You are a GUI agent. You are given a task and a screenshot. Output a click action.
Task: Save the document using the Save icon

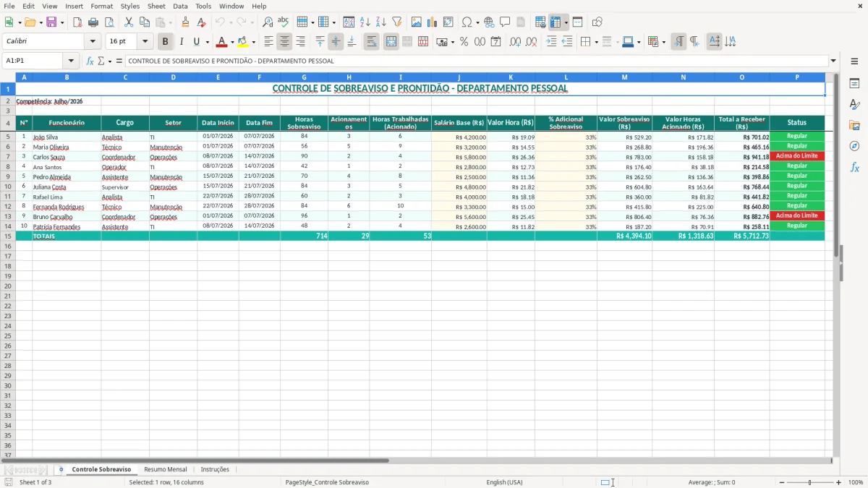point(51,22)
